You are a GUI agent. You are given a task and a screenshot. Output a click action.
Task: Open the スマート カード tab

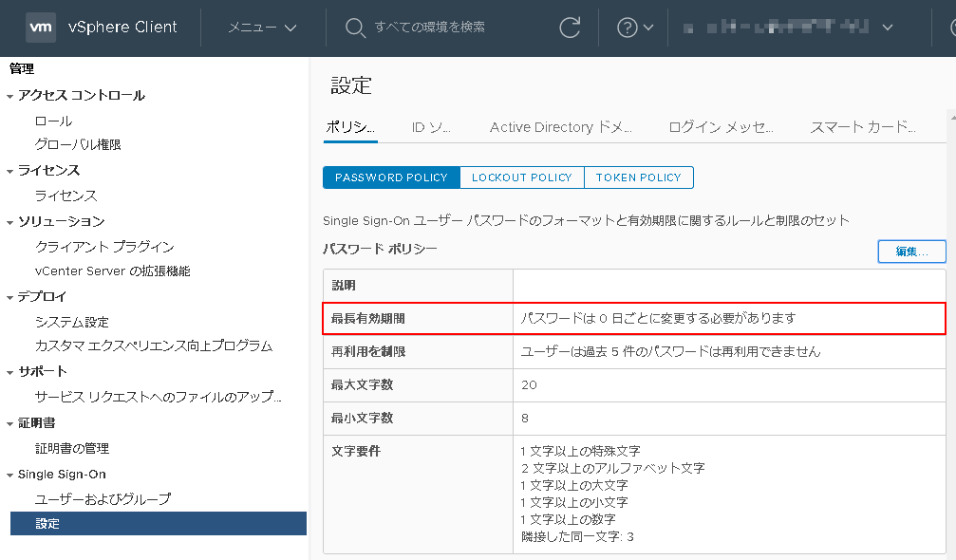863,127
